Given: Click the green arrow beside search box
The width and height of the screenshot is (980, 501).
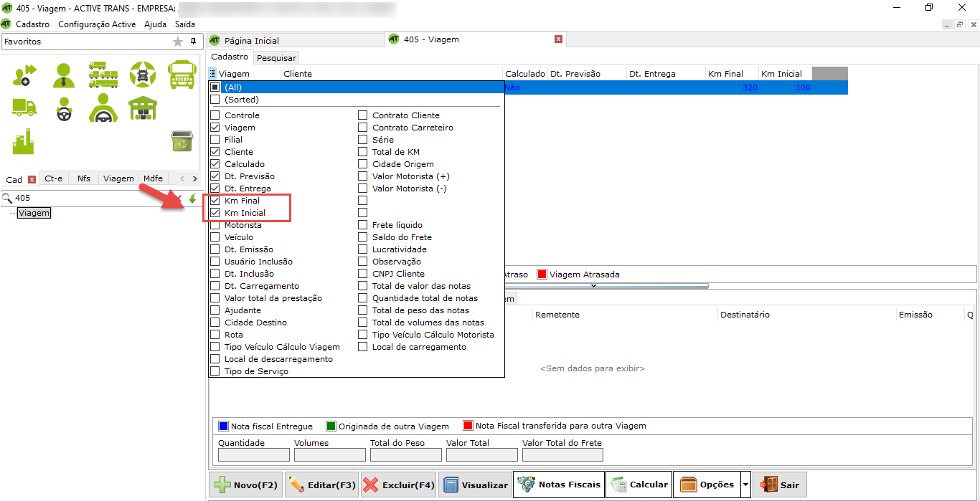Looking at the screenshot, I should click(x=192, y=199).
